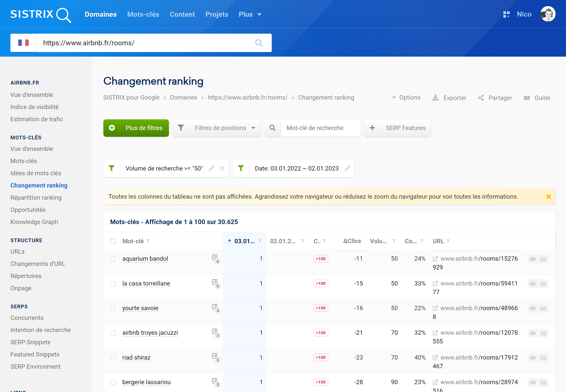The width and height of the screenshot is (566, 392).
Task: Open the Projets top menu
Action: [217, 15]
